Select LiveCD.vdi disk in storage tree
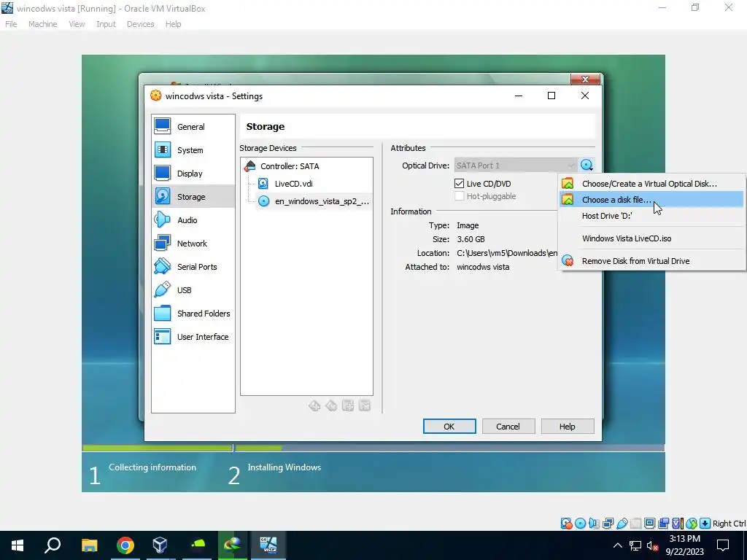747x560 pixels. point(293,183)
